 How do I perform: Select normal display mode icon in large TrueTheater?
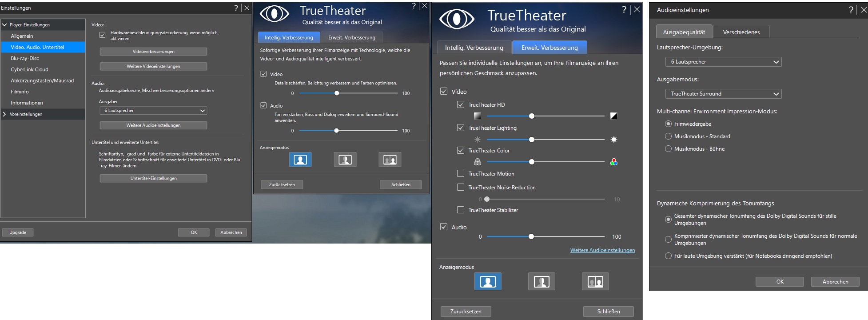[488, 281]
